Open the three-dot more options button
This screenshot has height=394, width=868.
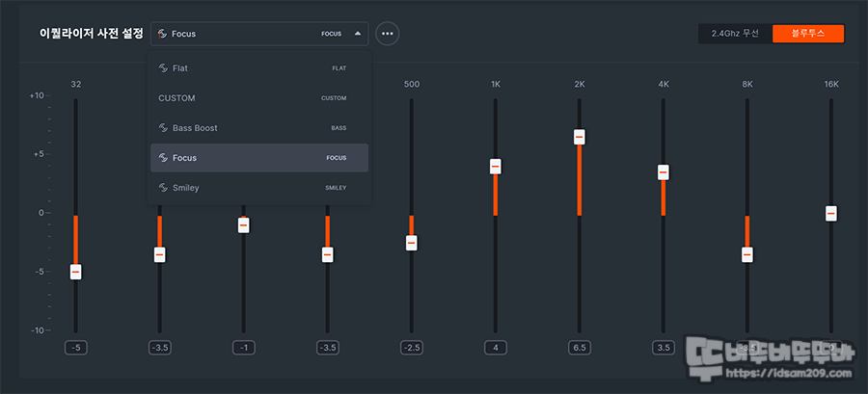pos(388,34)
